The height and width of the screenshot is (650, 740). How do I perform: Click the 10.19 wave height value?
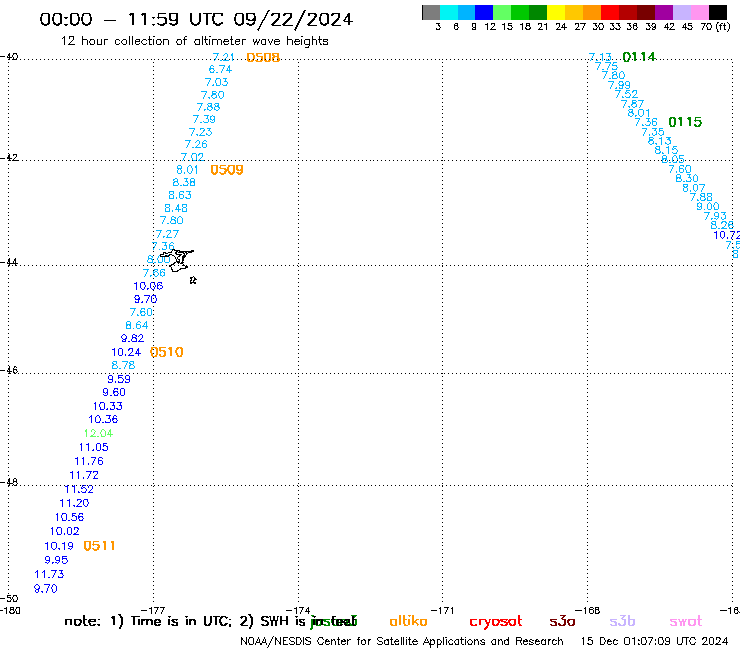point(59,546)
